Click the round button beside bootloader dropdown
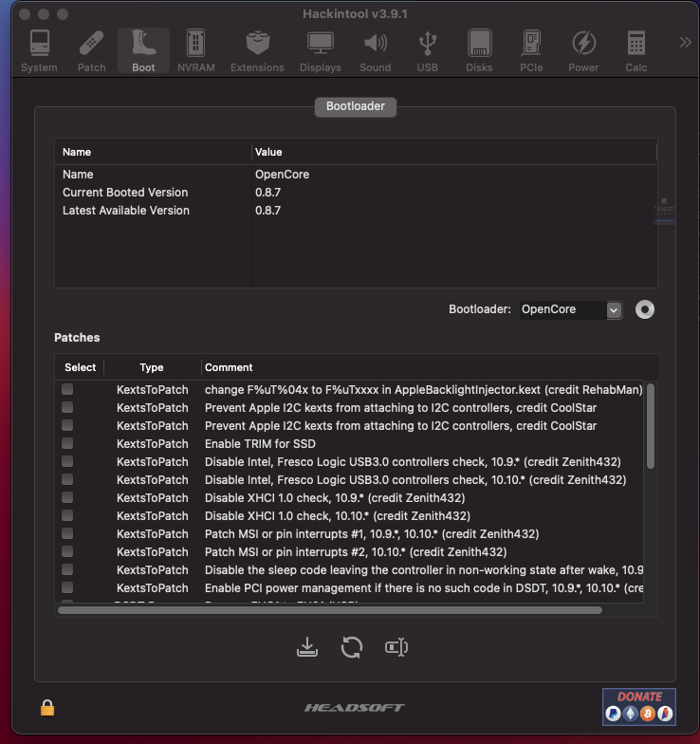This screenshot has height=744, width=700. (645, 309)
